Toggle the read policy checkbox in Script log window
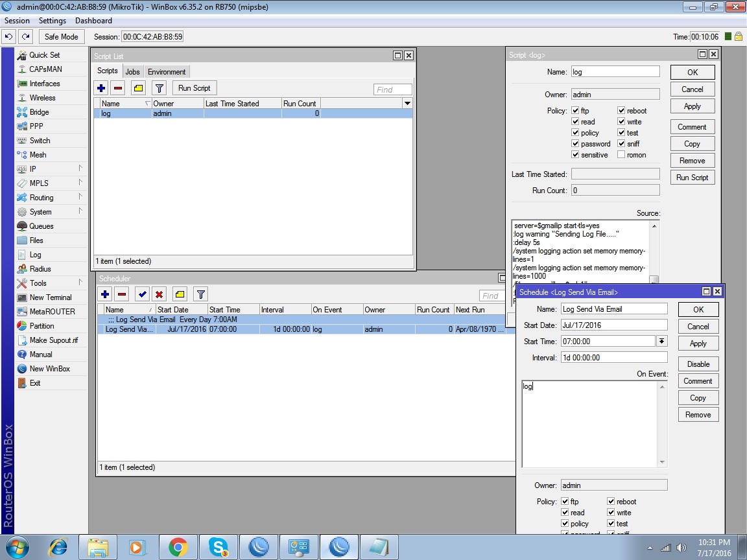747x560 pixels. 575,121
